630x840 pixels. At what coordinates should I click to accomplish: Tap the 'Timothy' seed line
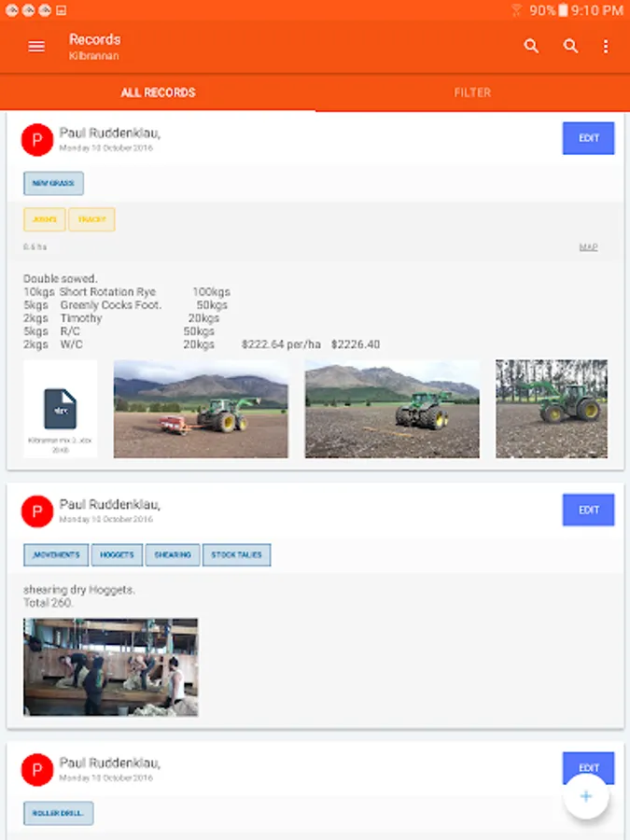tap(81, 318)
